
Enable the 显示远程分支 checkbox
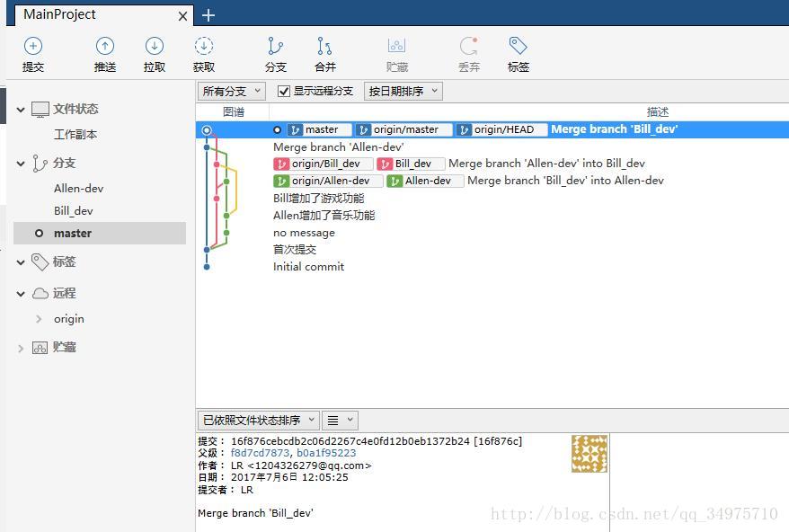point(284,90)
